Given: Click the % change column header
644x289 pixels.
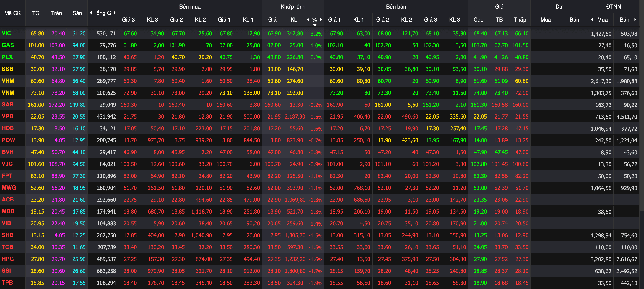Looking at the screenshot, I should click(315, 19).
